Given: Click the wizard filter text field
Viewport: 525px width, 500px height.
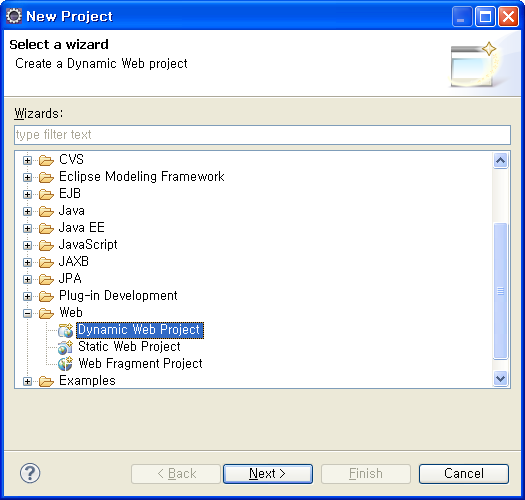Looking at the screenshot, I should pyautogui.click(x=262, y=135).
